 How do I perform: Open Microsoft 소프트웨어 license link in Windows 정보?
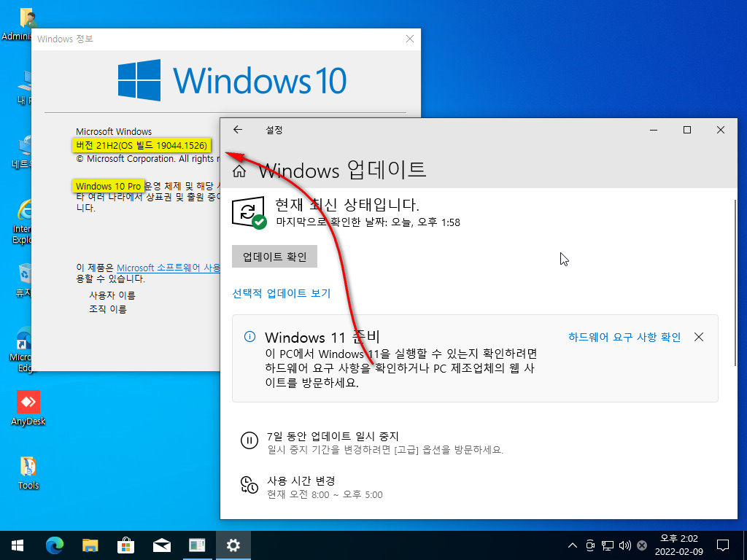pyautogui.click(x=169, y=268)
